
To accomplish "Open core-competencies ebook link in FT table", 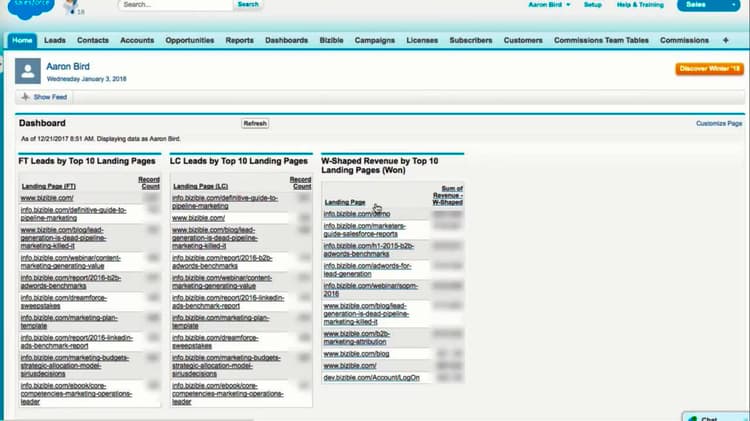I will tap(76, 394).
